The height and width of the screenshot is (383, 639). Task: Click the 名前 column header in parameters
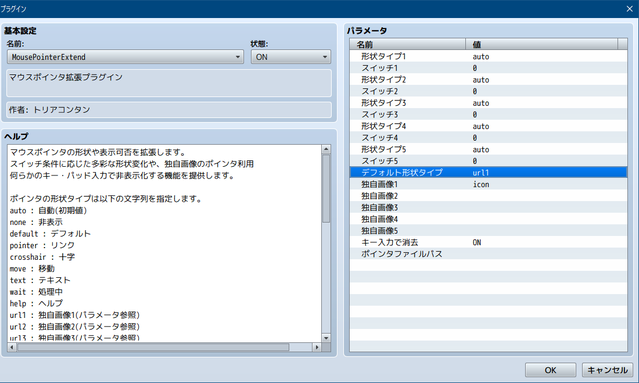[x=408, y=44]
